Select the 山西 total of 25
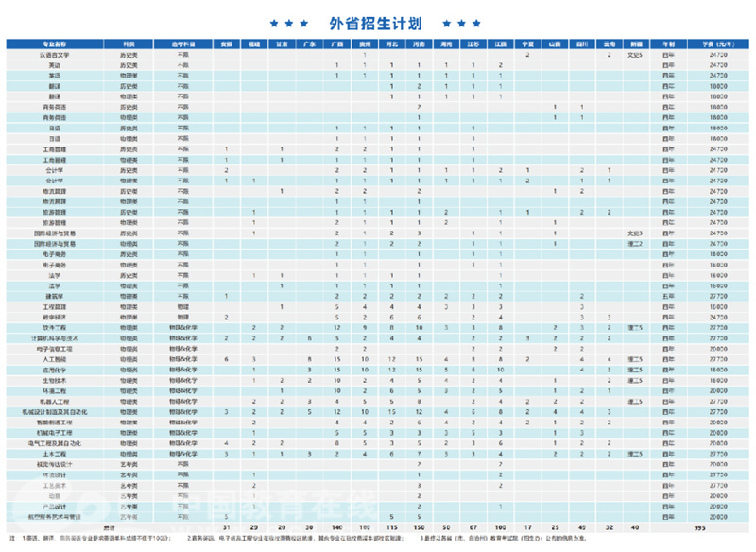 click(x=555, y=527)
